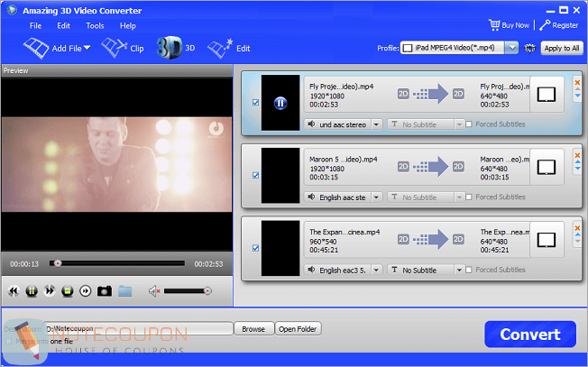Fast forward the preview playback
588x367 pixels.
50,291
